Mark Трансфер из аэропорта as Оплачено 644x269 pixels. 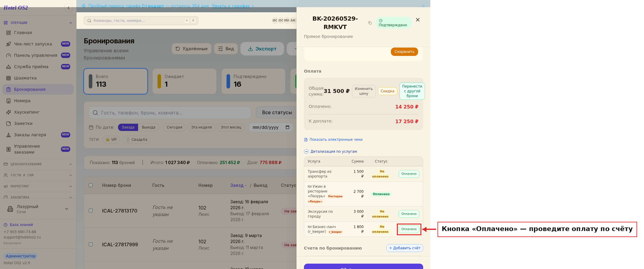[409, 174]
